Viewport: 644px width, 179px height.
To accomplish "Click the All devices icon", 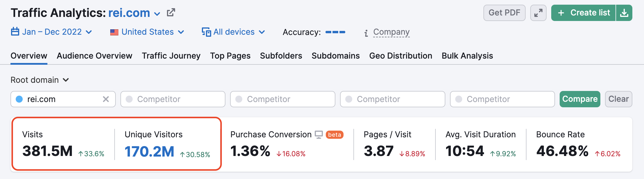I will point(206,32).
